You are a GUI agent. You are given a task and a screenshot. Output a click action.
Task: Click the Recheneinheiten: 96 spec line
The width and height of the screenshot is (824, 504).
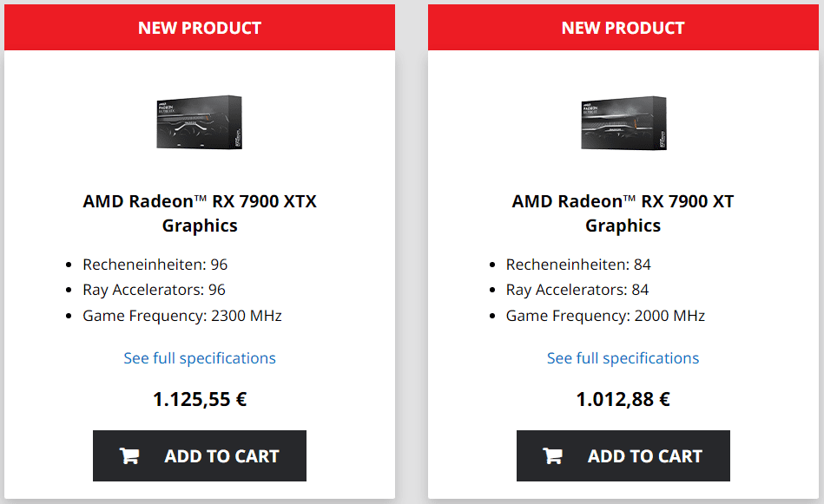[155, 265]
